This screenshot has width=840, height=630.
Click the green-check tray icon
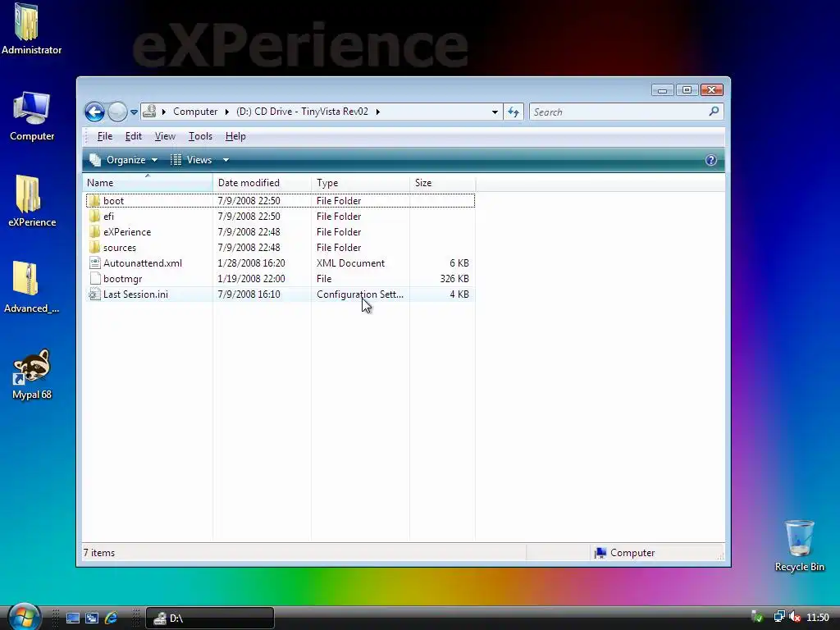[x=757, y=618]
